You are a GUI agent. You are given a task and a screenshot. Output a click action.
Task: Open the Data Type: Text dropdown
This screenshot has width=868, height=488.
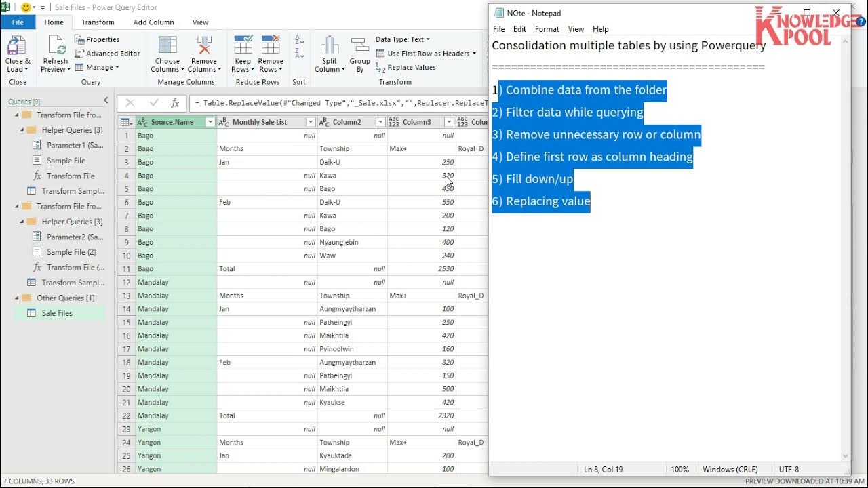403,39
